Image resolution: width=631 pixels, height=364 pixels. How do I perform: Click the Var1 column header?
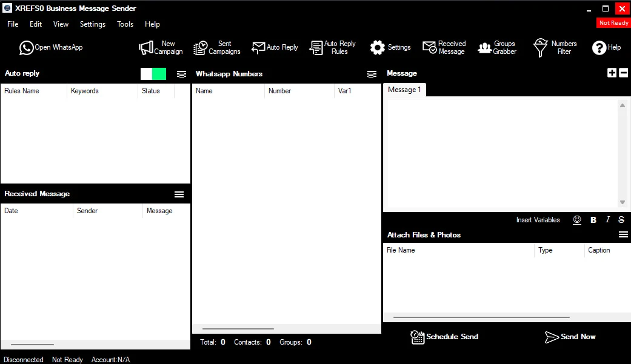tap(358, 91)
